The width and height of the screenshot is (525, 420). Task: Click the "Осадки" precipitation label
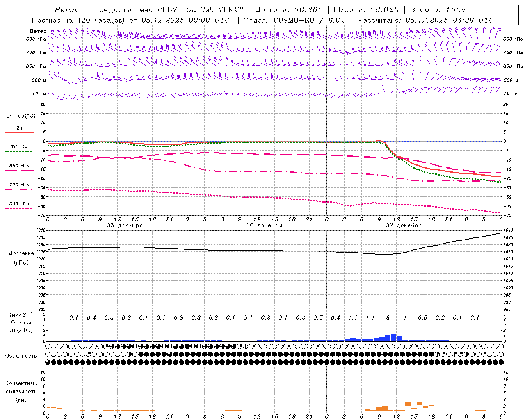tap(21, 322)
